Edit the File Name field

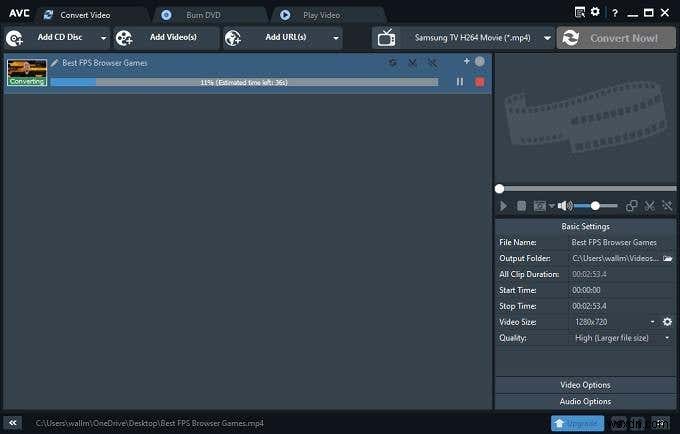(x=621, y=242)
